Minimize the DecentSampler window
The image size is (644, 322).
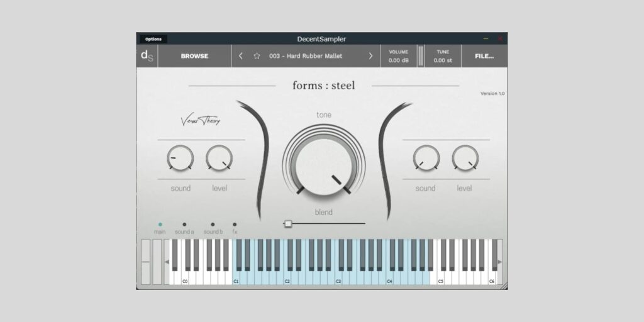click(x=486, y=38)
